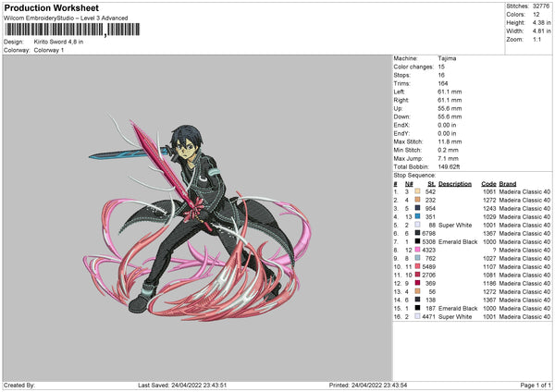Select the light blue swatch with code 1027
This screenshot has width=555, height=392.
click(418, 258)
